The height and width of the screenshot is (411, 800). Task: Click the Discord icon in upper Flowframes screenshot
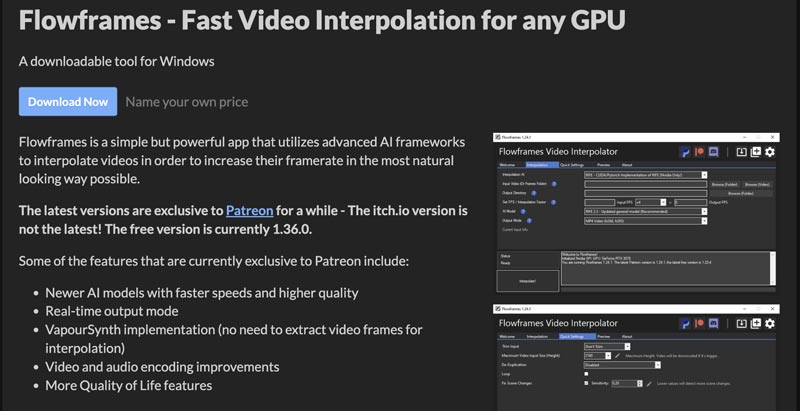[x=714, y=152]
